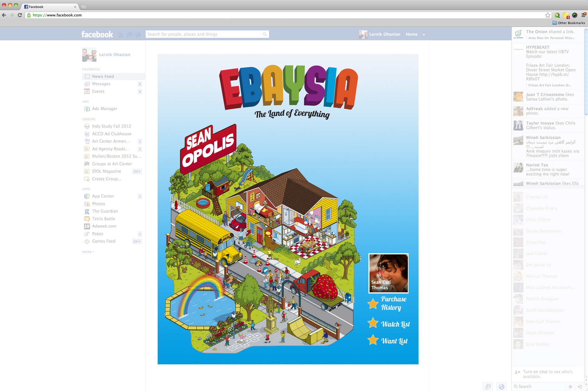588x391 pixels.
Task: Open chat with Sean Carl Thomas
Action: (548, 321)
